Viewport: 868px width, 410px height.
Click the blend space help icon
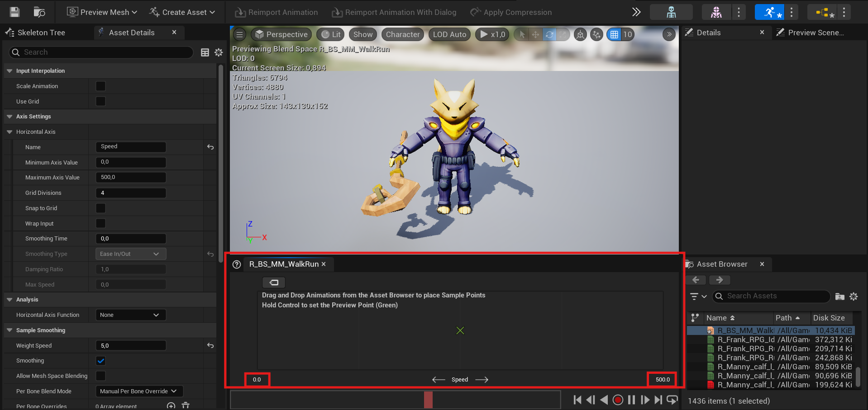point(237,264)
